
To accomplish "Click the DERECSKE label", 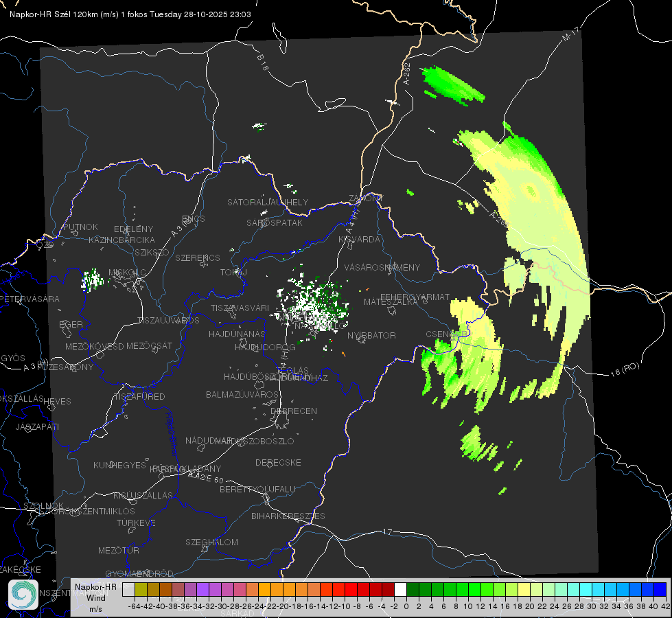I will click(278, 462).
